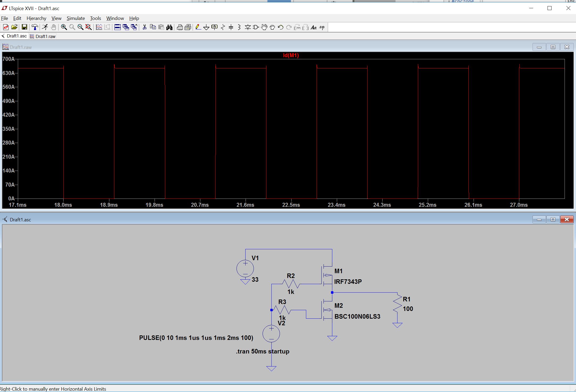Open the Edit menu

pyautogui.click(x=17, y=18)
